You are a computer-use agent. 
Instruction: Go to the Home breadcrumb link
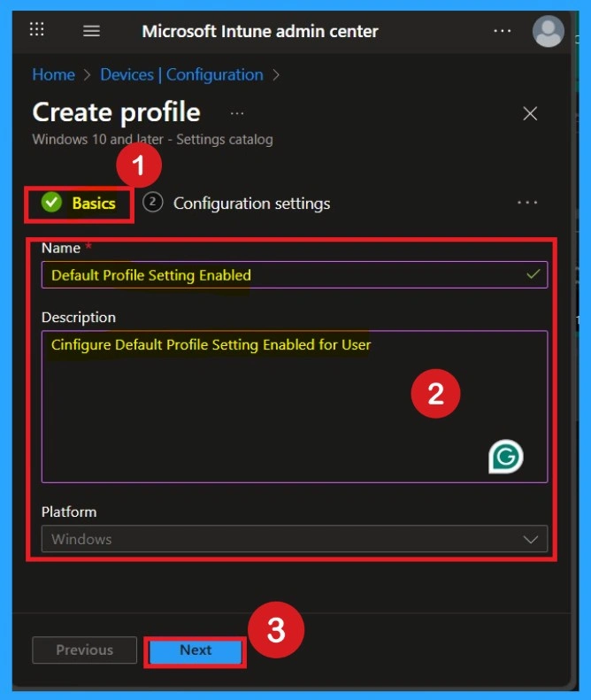tap(54, 74)
